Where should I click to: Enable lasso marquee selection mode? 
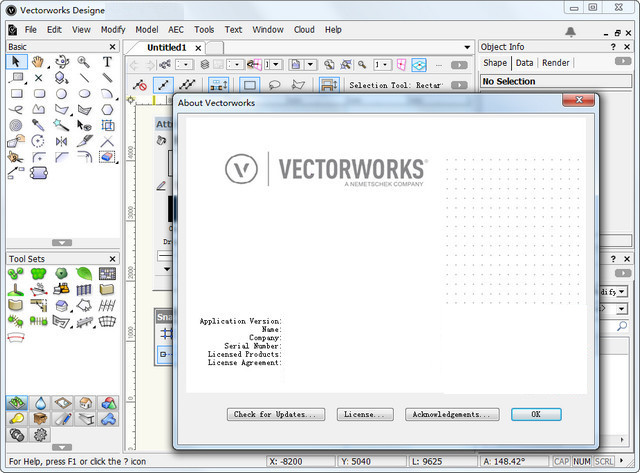(x=274, y=85)
